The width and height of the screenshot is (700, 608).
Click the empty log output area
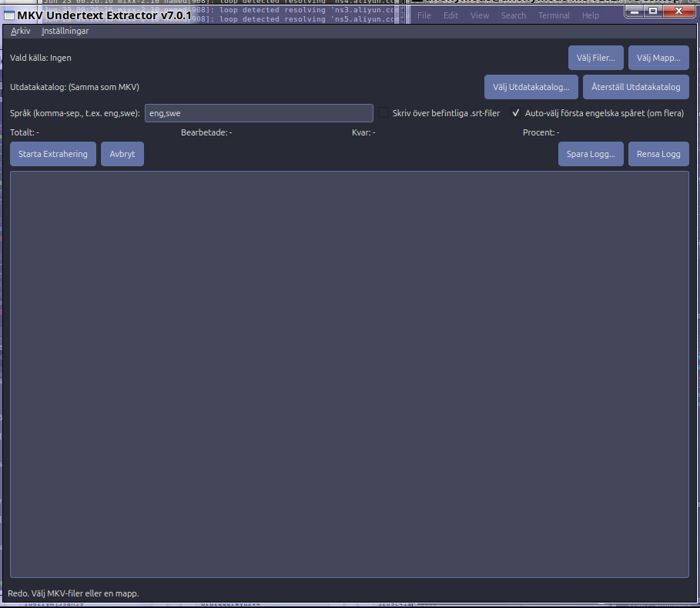349,374
